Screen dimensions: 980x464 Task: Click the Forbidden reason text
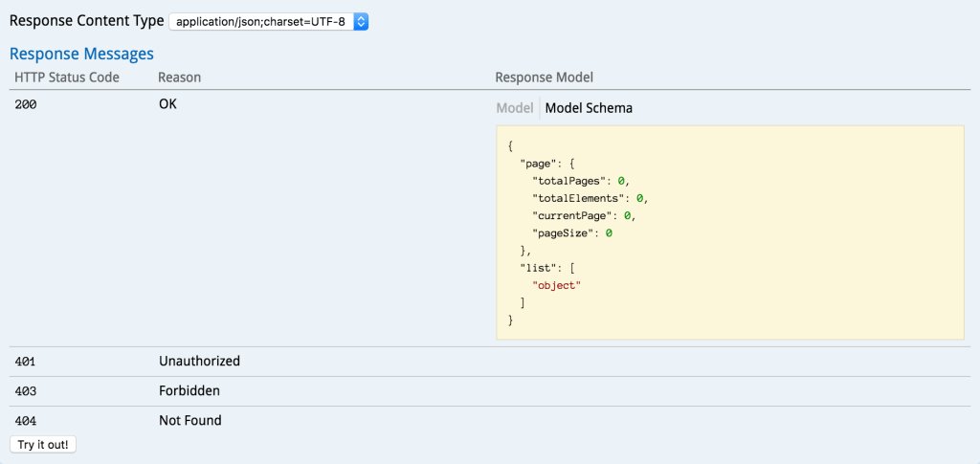tap(189, 391)
